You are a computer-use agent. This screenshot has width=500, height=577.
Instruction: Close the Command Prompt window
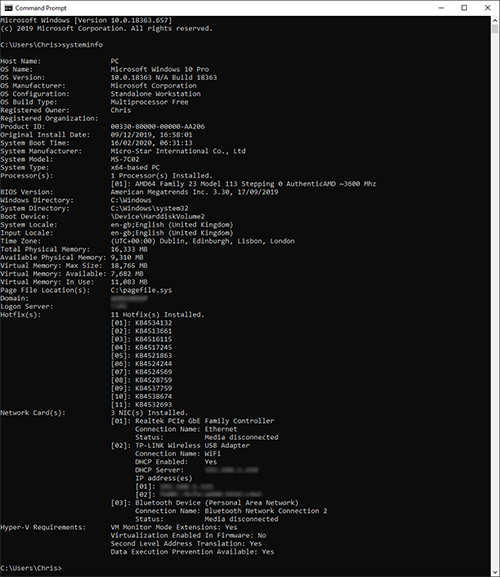click(487, 8)
